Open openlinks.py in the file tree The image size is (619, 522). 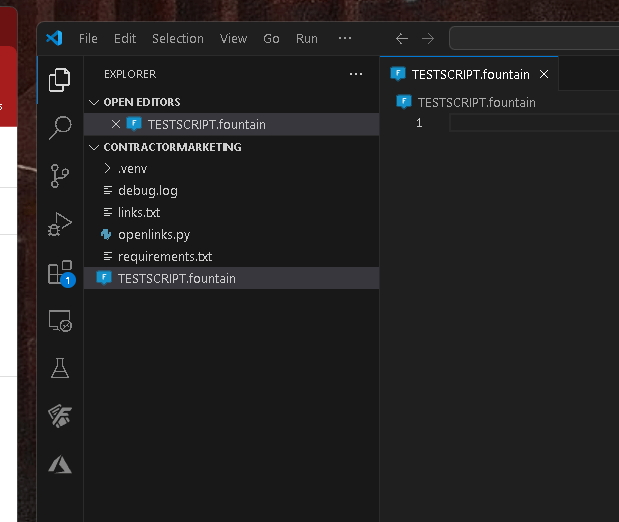[x=231, y=235]
